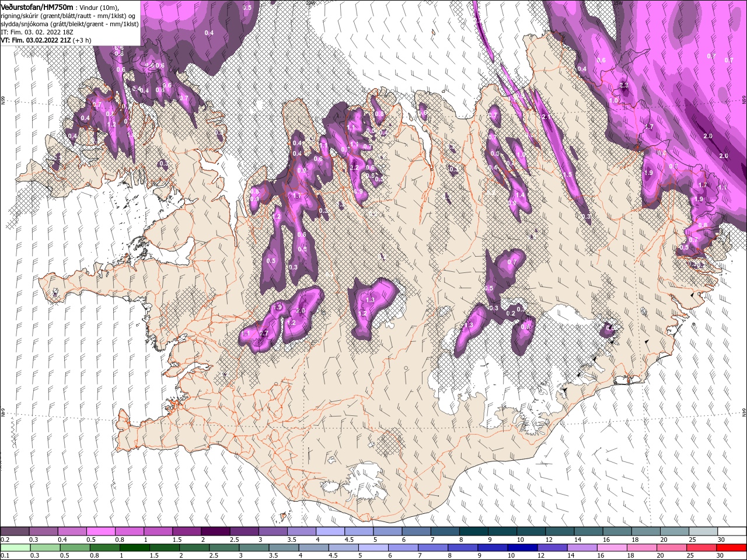The image size is (747, 560).
Task: Click the 3.5 label under the rain scale
Action: click(x=274, y=556)
